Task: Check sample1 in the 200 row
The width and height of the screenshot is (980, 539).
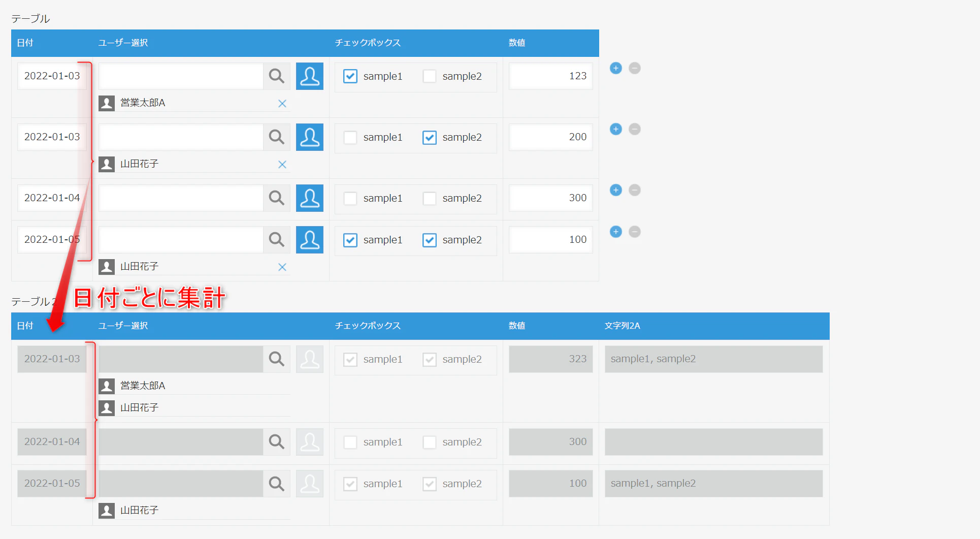Action: click(350, 137)
